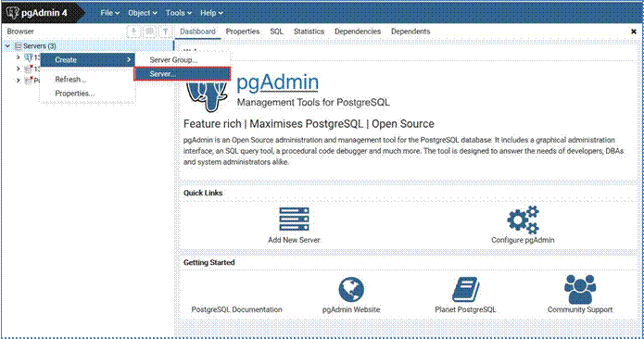This screenshot has height=339, width=644.
Task: Expand the second server node
Action: (19, 69)
